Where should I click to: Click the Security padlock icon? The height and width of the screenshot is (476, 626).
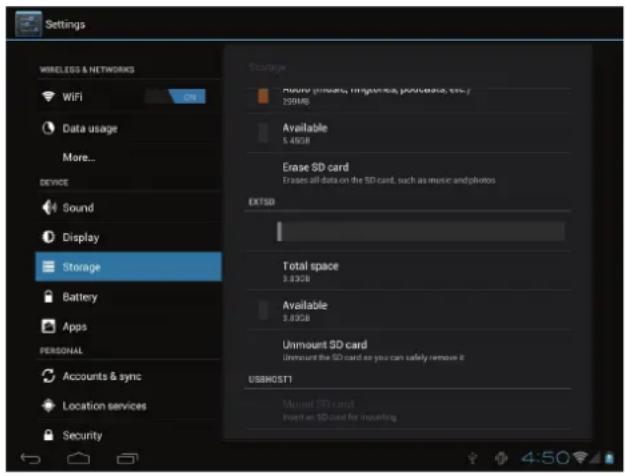tap(48, 435)
